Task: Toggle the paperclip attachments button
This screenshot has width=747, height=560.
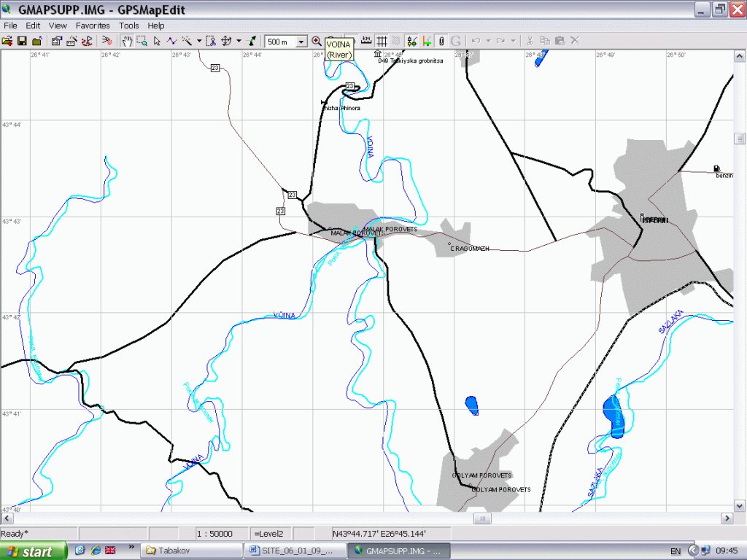Action: click(441, 42)
